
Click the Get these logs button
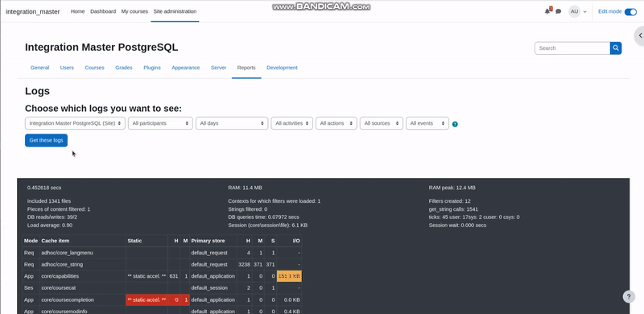click(x=47, y=141)
